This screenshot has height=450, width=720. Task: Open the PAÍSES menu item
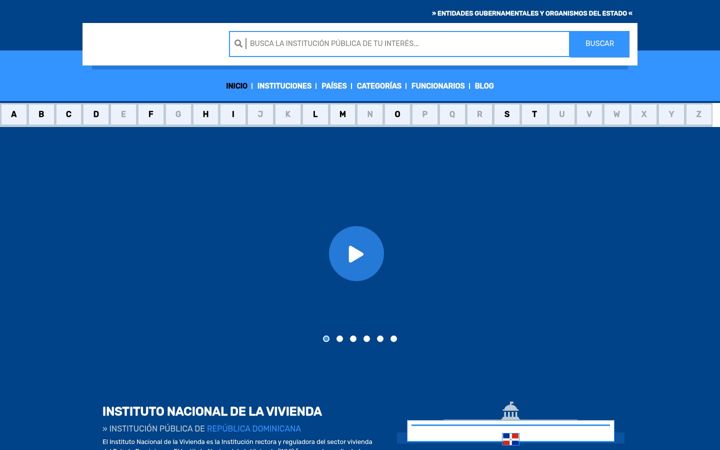[x=334, y=86]
